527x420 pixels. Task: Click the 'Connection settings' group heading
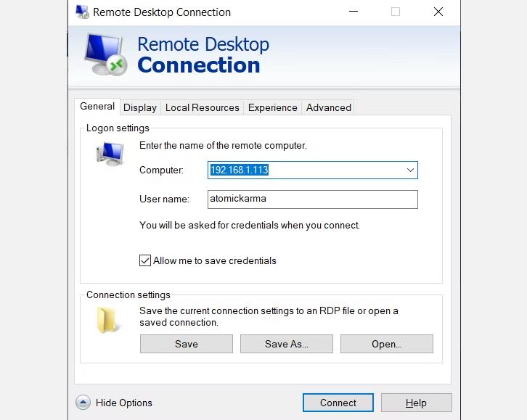[x=128, y=295]
